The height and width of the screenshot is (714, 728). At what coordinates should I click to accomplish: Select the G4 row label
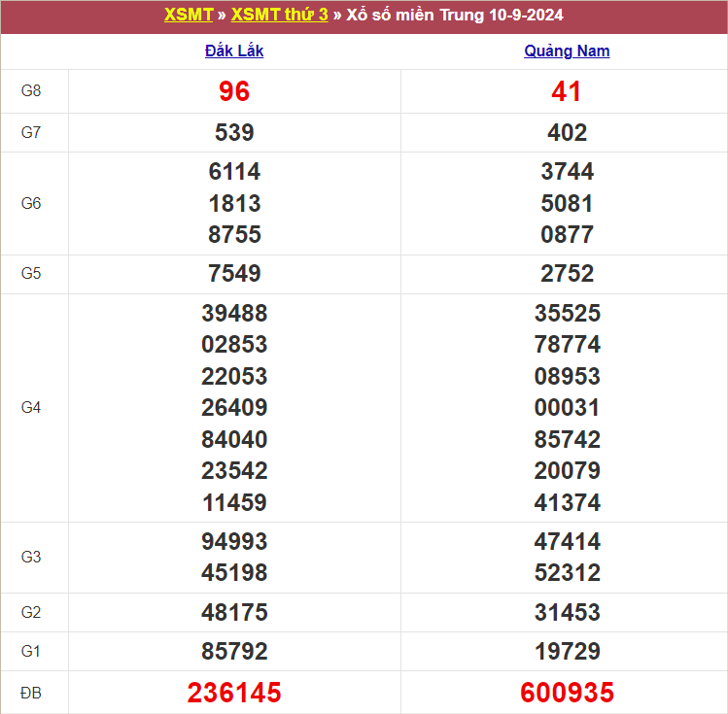coord(31,408)
